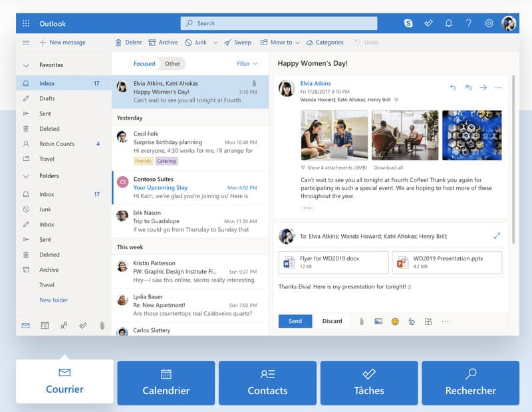Open the blue hexagon pattern thumbnail
The height and width of the screenshot is (412, 532).
coord(472,135)
